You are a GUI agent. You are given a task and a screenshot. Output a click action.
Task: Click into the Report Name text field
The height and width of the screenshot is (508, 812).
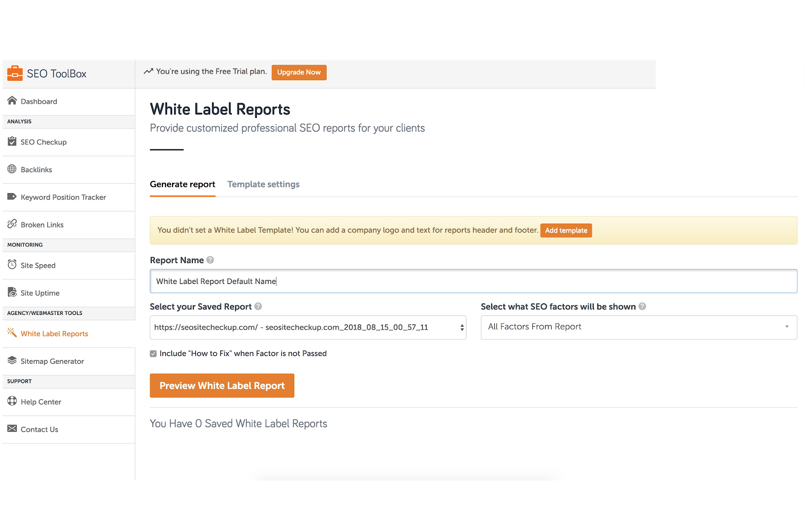(x=473, y=281)
